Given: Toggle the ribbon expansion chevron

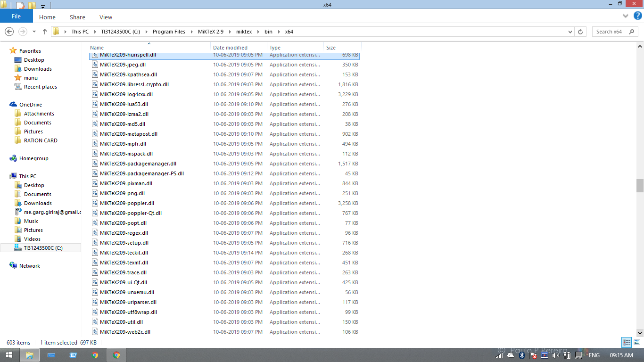Looking at the screenshot, I should [626, 15].
